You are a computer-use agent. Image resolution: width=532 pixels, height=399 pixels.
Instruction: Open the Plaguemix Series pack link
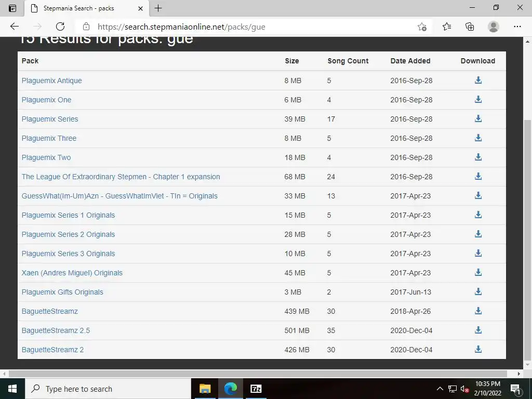[50, 119]
